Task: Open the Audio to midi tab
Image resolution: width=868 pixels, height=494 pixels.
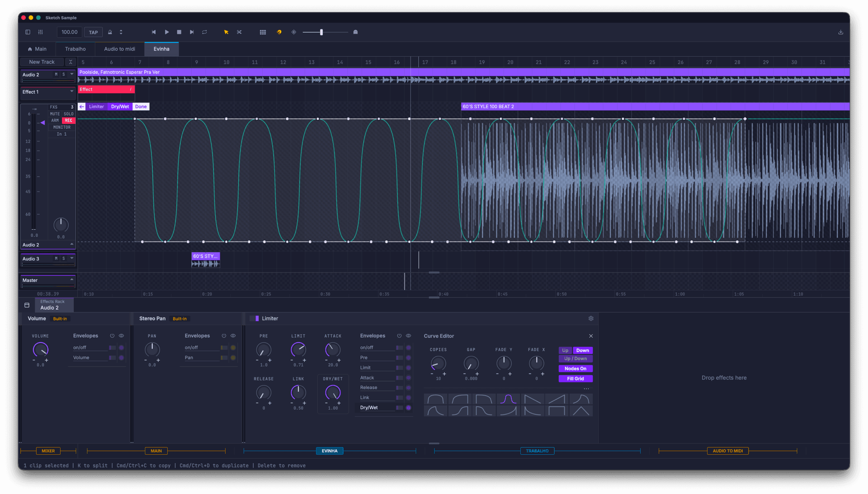Action: point(119,49)
